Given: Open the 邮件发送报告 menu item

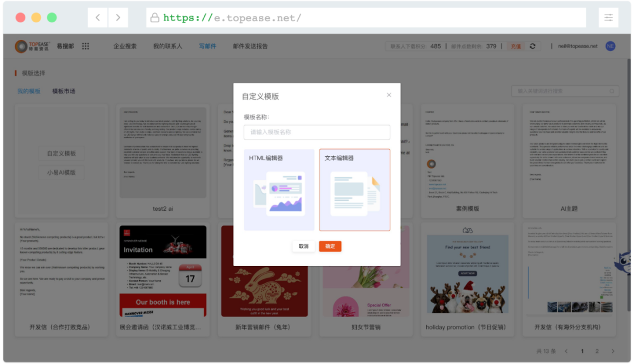Looking at the screenshot, I should [x=251, y=46].
